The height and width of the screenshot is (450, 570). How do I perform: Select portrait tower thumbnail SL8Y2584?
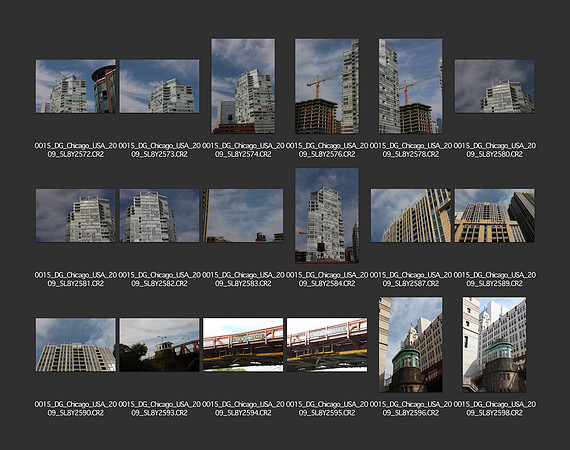pos(327,215)
